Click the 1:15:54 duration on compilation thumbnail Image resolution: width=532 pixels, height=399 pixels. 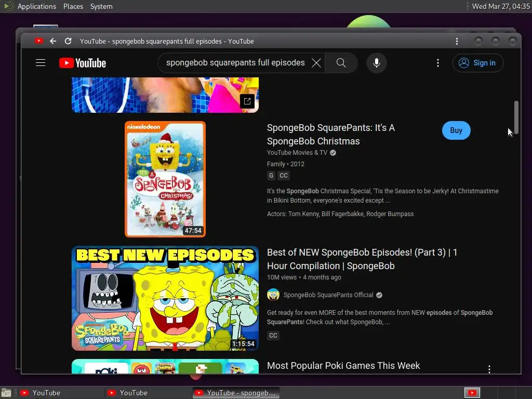(x=243, y=344)
